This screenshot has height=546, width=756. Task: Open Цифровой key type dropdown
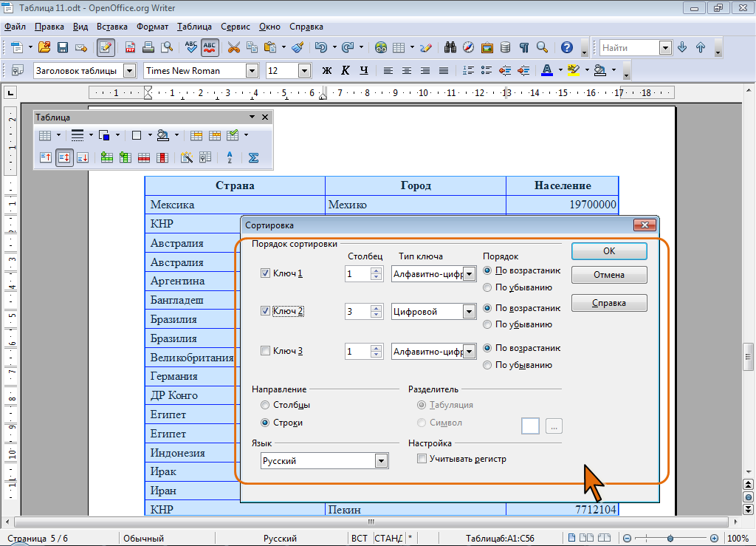[x=469, y=312]
